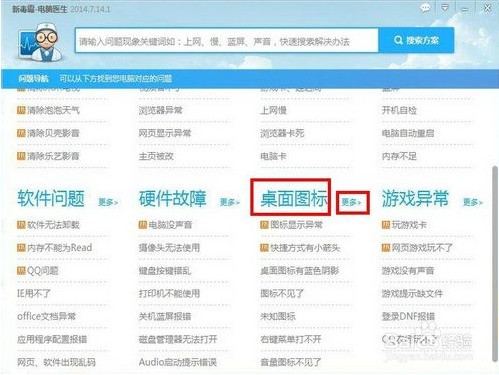Open 桌面图标有蓝色阴影 entry

click(x=300, y=270)
